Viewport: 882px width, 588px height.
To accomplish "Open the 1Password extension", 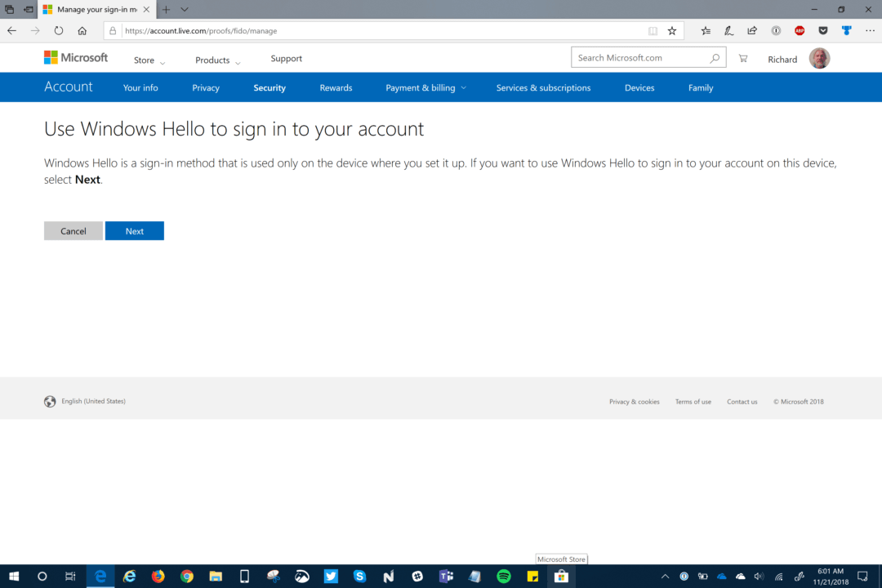I will [775, 30].
